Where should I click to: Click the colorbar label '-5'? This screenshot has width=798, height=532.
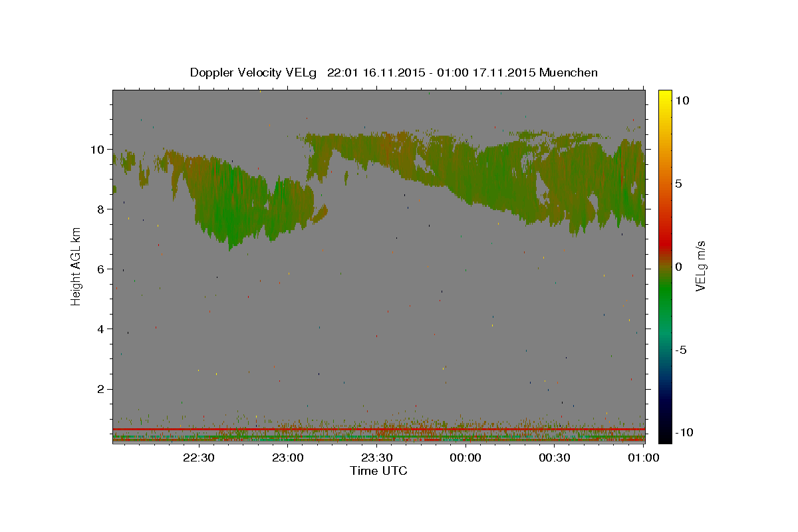coord(681,350)
